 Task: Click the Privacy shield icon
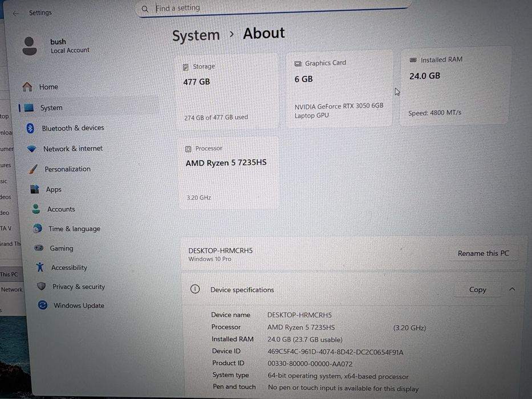pyautogui.click(x=42, y=286)
